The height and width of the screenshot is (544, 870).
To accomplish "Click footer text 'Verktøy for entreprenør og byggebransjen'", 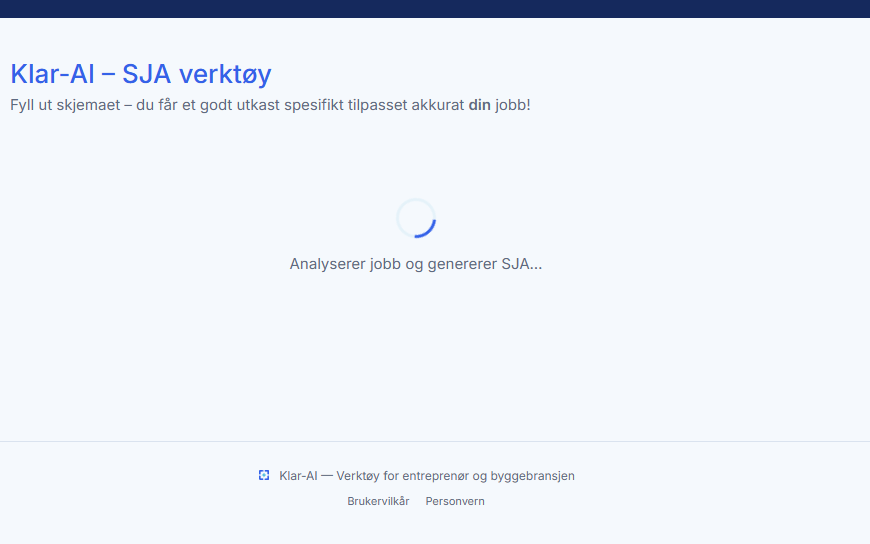I will point(456,476).
